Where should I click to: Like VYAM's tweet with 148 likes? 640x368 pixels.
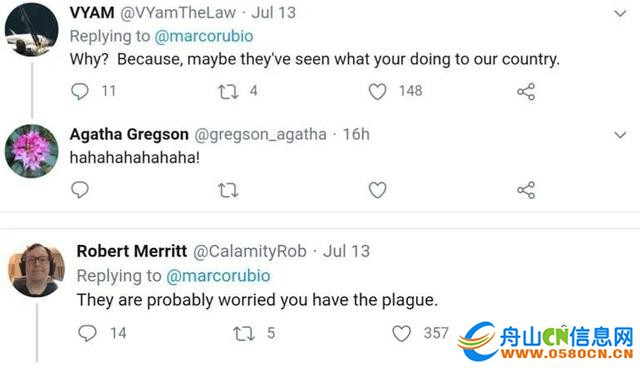click(378, 91)
